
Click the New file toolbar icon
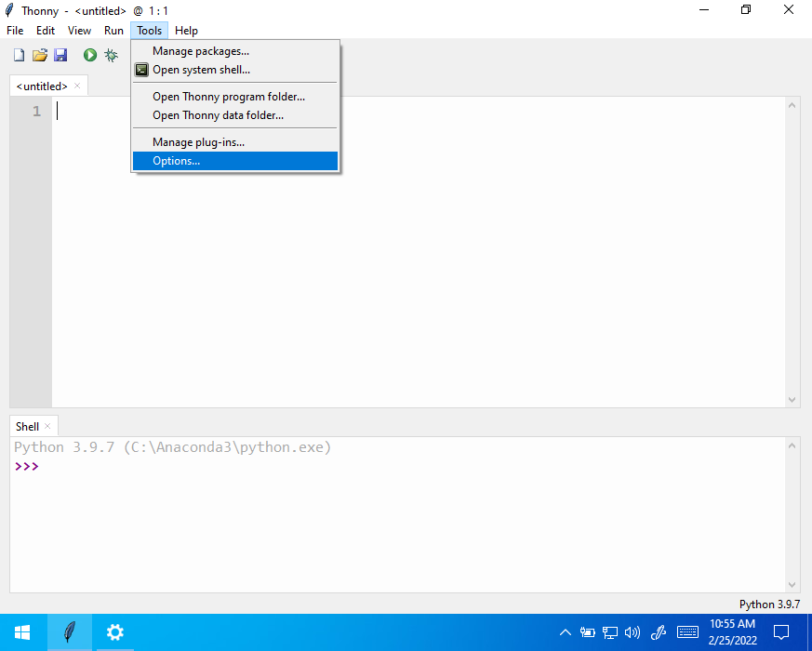click(20, 55)
